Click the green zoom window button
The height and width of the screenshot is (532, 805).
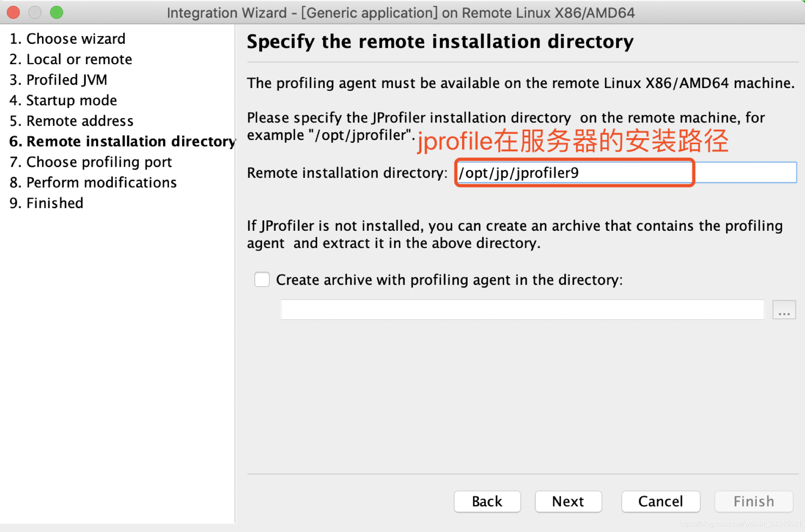pos(56,12)
